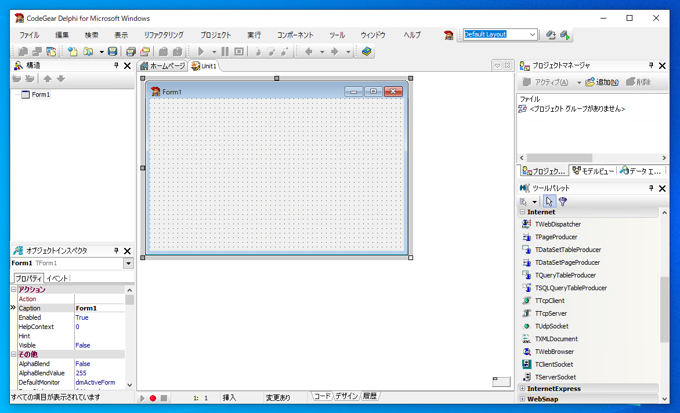Collapse the その他 property group
The width and height of the screenshot is (680, 413).
tap(13, 354)
